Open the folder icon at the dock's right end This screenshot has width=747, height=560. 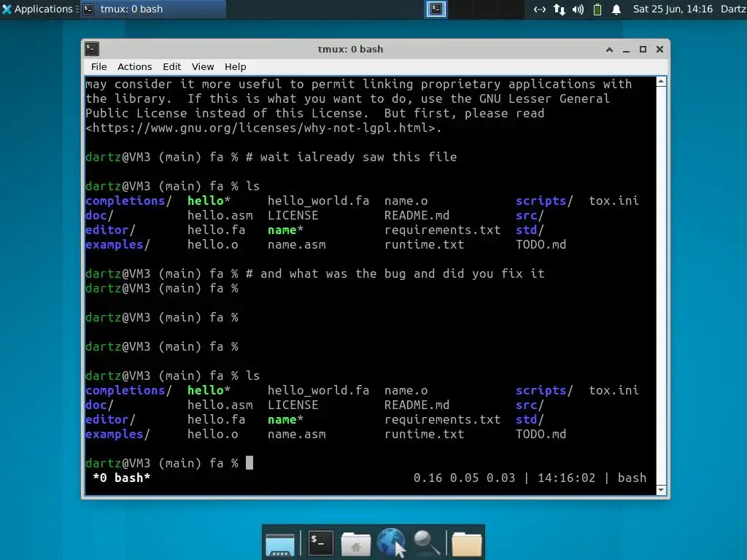pyautogui.click(x=467, y=544)
